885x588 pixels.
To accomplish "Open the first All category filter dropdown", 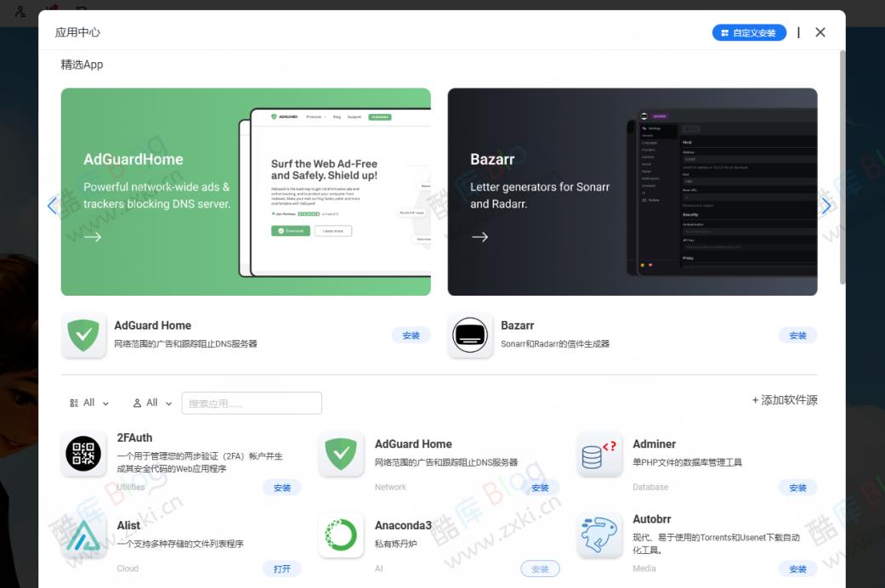I will 89,403.
